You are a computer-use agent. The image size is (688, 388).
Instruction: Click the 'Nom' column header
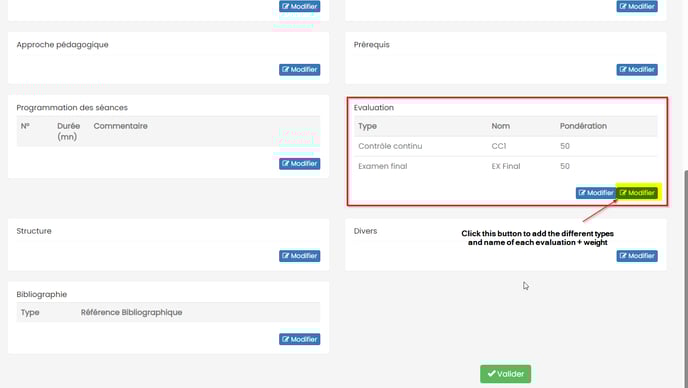(x=501, y=126)
